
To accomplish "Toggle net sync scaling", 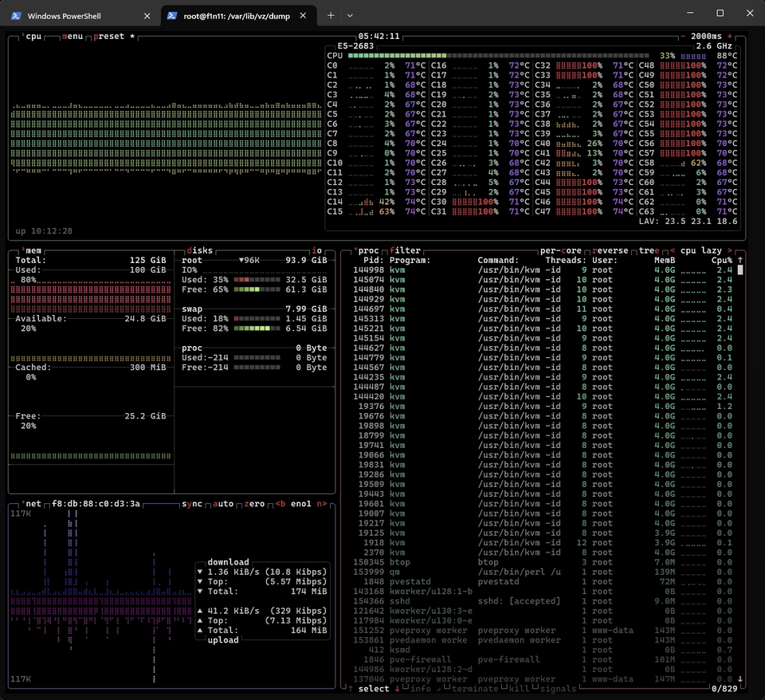I will [x=192, y=504].
